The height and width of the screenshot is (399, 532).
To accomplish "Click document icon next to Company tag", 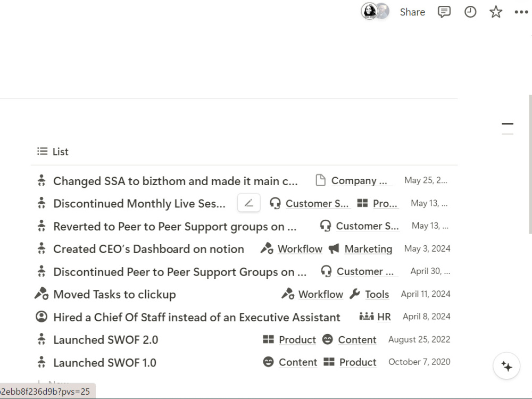I will [x=320, y=180].
